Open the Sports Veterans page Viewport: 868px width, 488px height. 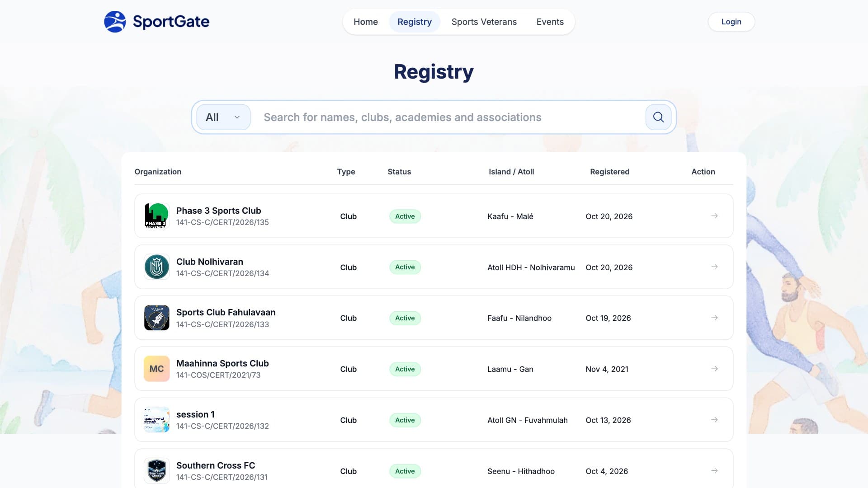pyautogui.click(x=484, y=22)
